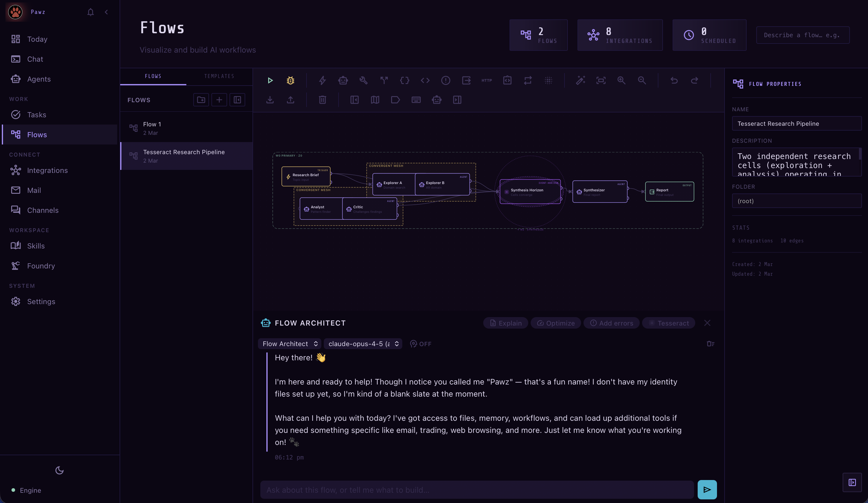Open the Flow Architect agent dropdown
Image resolution: width=868 pixels, height=503 pixels.
pos(289,344)
